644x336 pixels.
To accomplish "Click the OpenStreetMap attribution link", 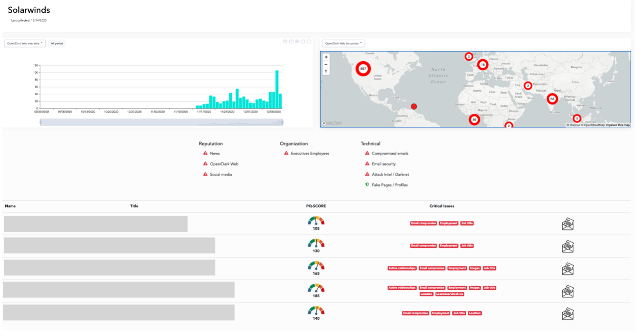I will [x=593, y=125].
